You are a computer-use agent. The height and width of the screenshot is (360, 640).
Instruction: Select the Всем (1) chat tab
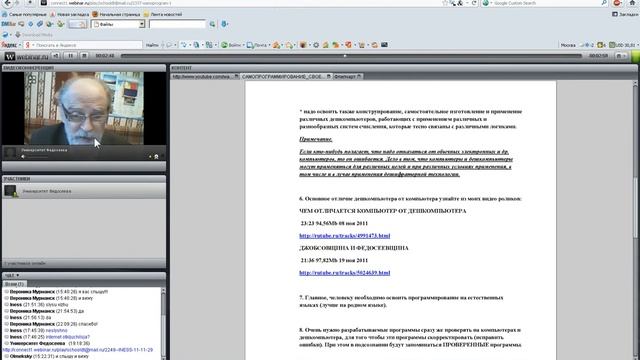tap(14, 284)
